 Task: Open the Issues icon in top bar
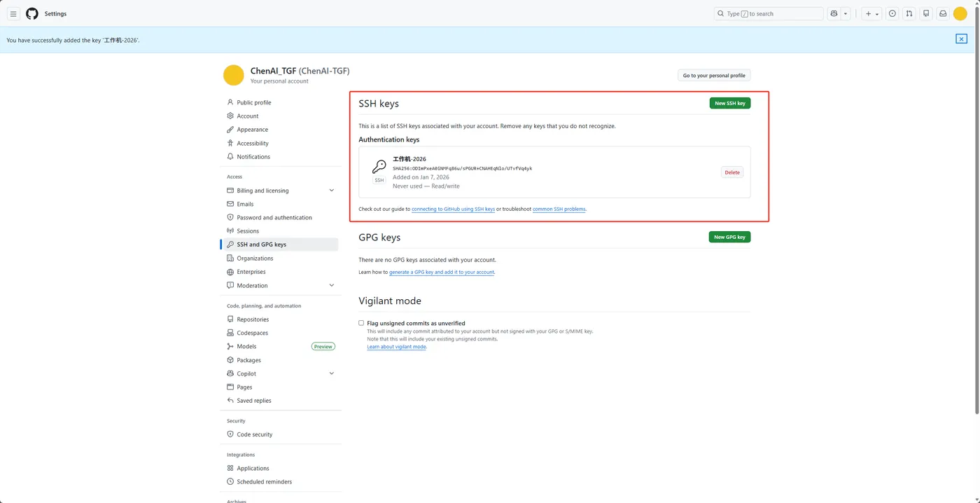click(x=892, y=13)
